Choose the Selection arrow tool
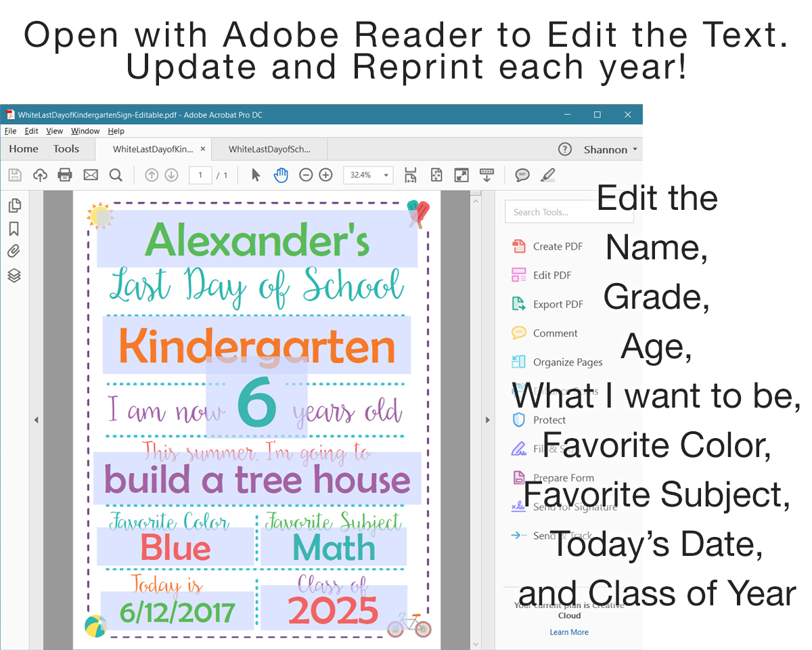 (x=256, y=175)
